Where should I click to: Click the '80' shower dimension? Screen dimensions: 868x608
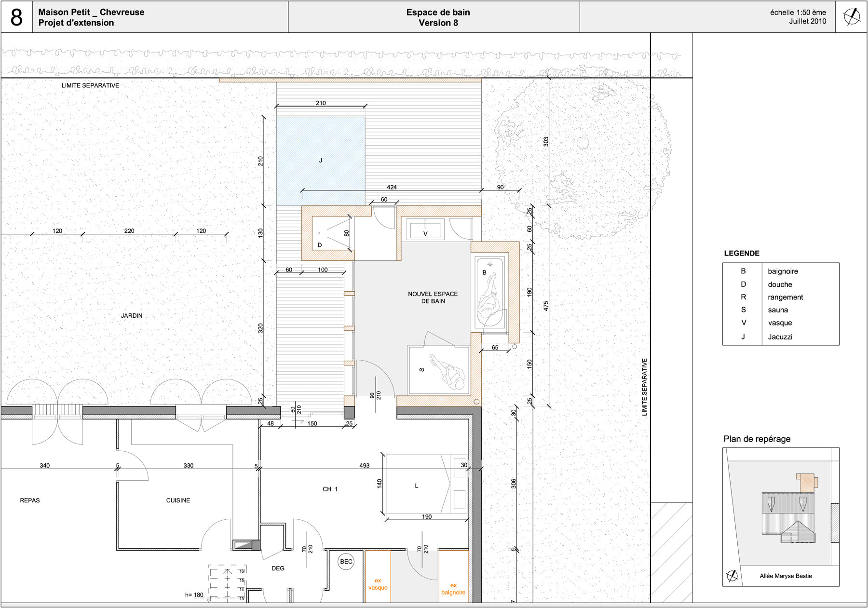[346, 233]
